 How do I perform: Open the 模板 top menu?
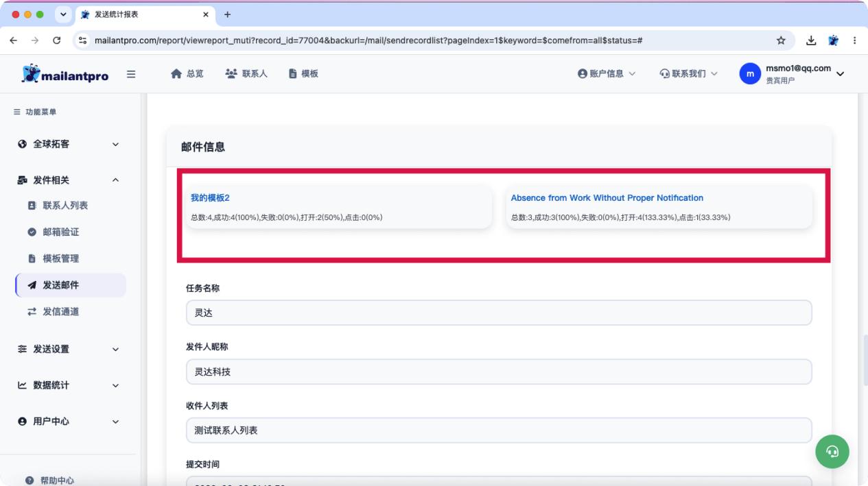(303, 73)
